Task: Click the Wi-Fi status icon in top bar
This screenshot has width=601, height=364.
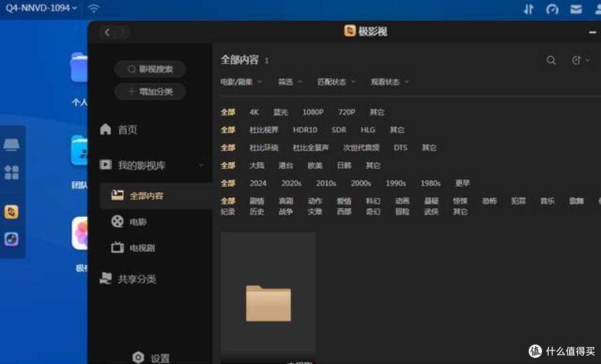Action: (94, 8)
